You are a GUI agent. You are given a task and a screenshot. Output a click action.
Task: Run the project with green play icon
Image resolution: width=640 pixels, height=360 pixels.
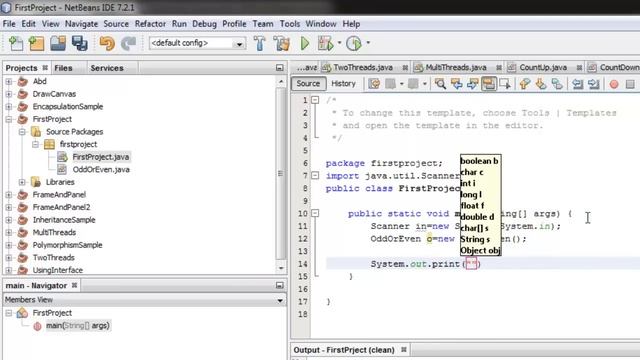(x=304, y=43)
